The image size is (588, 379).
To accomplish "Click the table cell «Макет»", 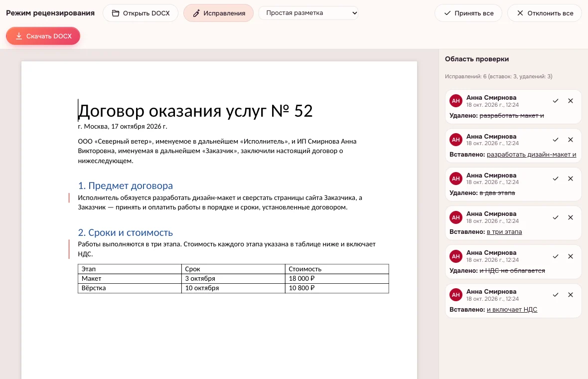I will 130,278.
